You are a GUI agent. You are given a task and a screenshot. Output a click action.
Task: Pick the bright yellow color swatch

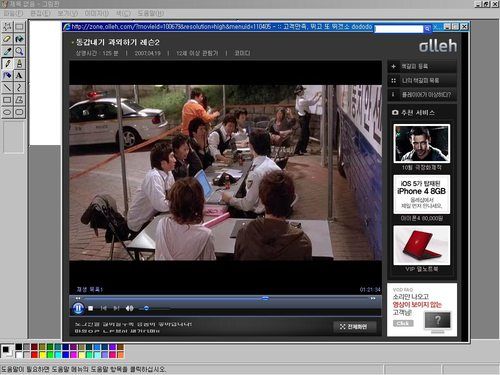coord(42,355)
